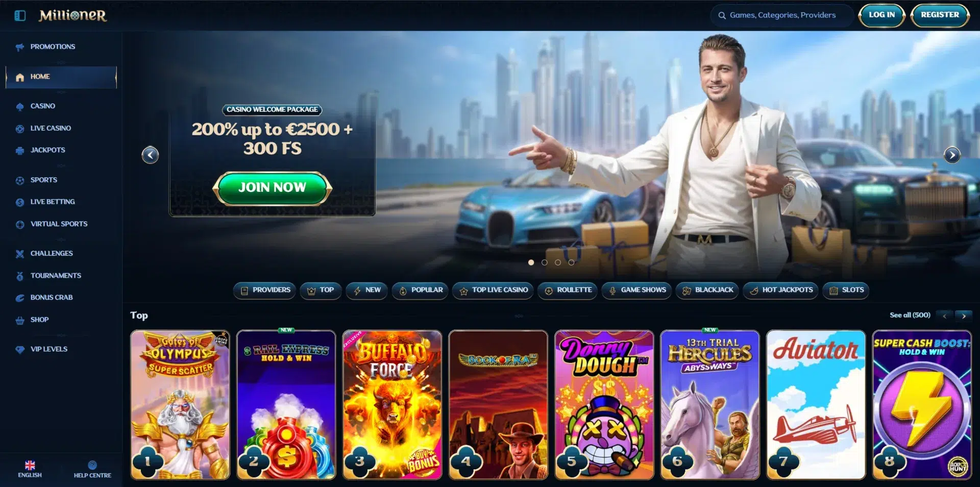This screenshot has height=487, width=980.
Task: Open the Aviator game thumbnail
Action: pos(816,404)
